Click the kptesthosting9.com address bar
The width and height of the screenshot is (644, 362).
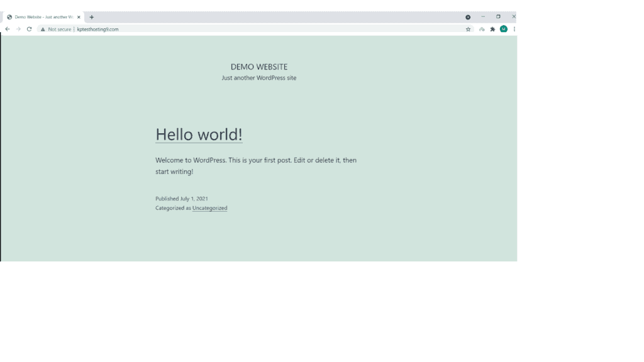99,29
